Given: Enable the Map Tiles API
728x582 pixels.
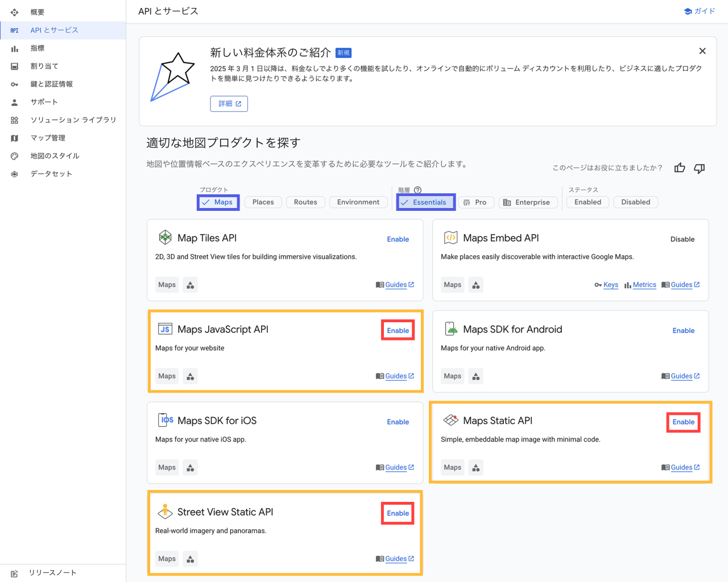Looking at the screenshot, I should pos(398,239).
